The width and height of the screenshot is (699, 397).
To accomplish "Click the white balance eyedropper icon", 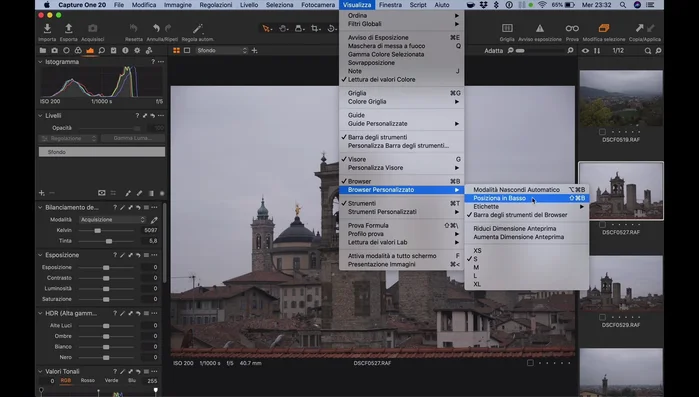I will click(154, 220).
